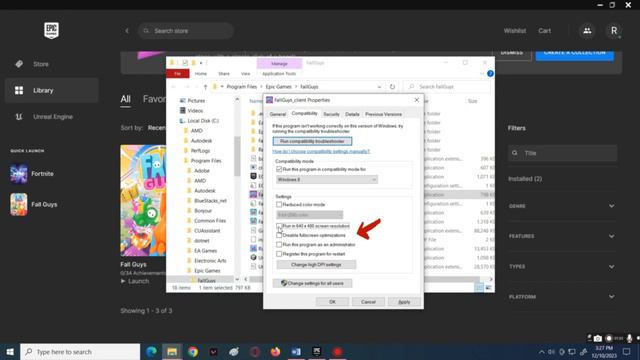
Task: Click Change high DPI settings button
Action: click(316, 264)
